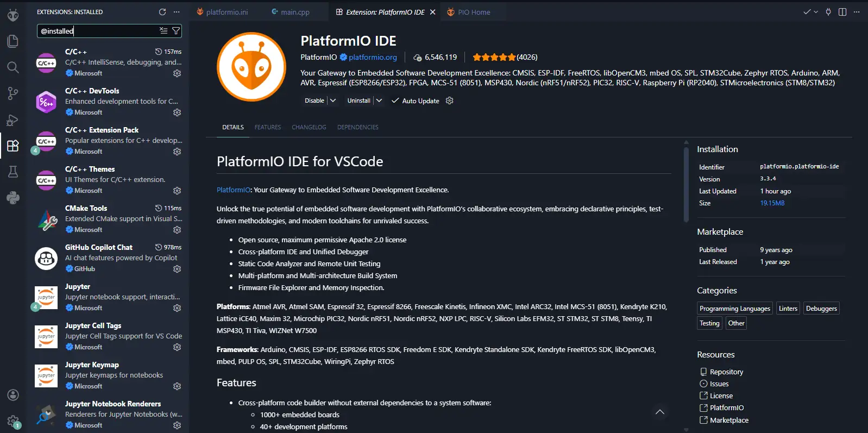Select CMake Tools in extensions list
The height and width of the screenshot is (433, 868).
click(x=109, y=219)
